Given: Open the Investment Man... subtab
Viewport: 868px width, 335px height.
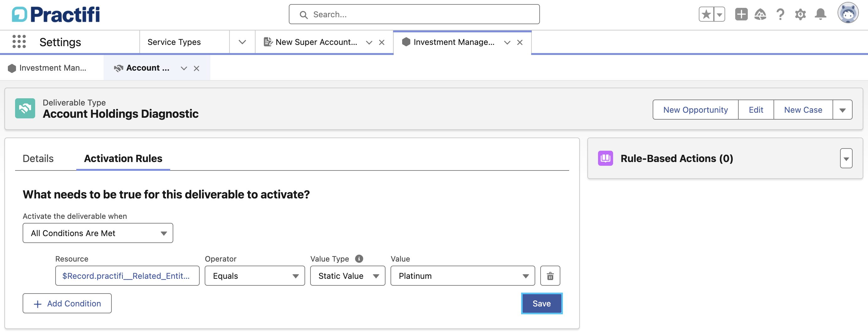Looking at the screenshot, I should click(x=52, y=68).
